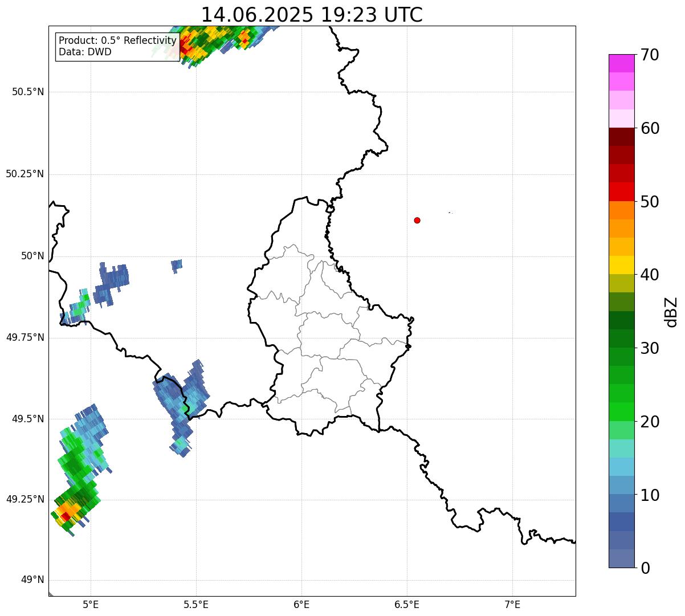Click the colorbar 'dBZ' axis label
This screenshot has height=616, width=685.
[x=672, y=312]
